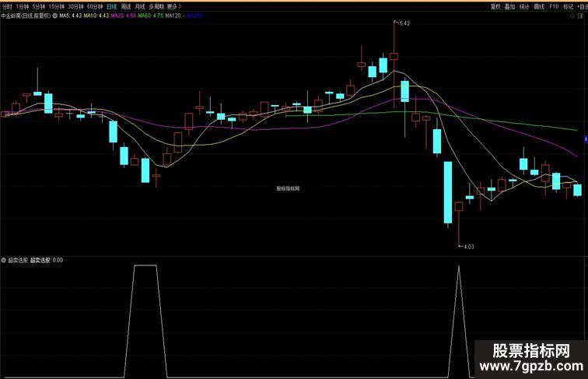Viewport: 588px width, 379px height.
Task: Open settings gear beside the stock name
Action: (x=54, y=16)
